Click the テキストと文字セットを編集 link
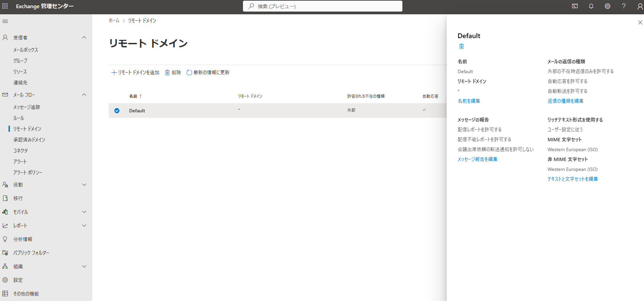This screenshot has width=644, height=301. [x=573, y=179]
